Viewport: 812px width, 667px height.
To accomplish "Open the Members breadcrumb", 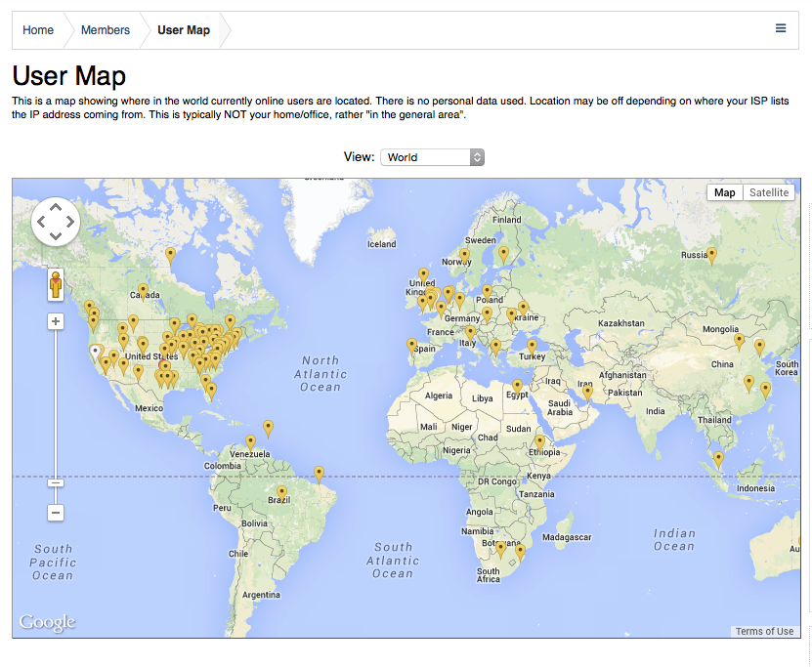I will pos(106,30).
